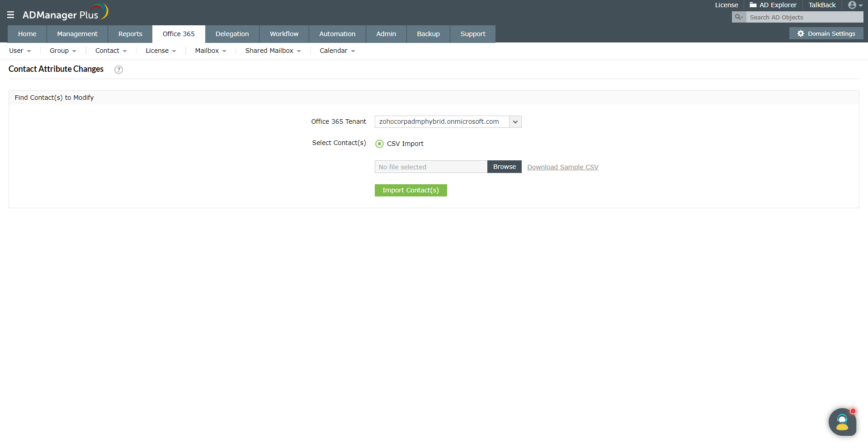The width and height of the screenshot is (868, 448).
Task: Click the No file selected field
Action: pyautogui.click(x=431, y=167)
